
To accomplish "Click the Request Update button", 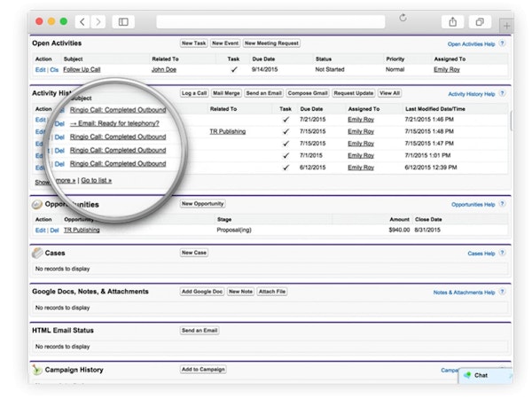I will [354, 93].
